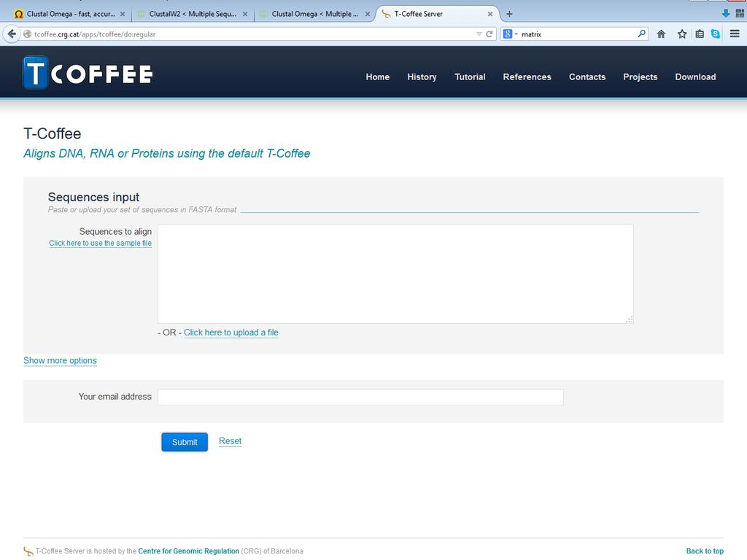This screenshot has height=560, width=747.
Task: Click the Google search engine icon
Action: point(508,34)
